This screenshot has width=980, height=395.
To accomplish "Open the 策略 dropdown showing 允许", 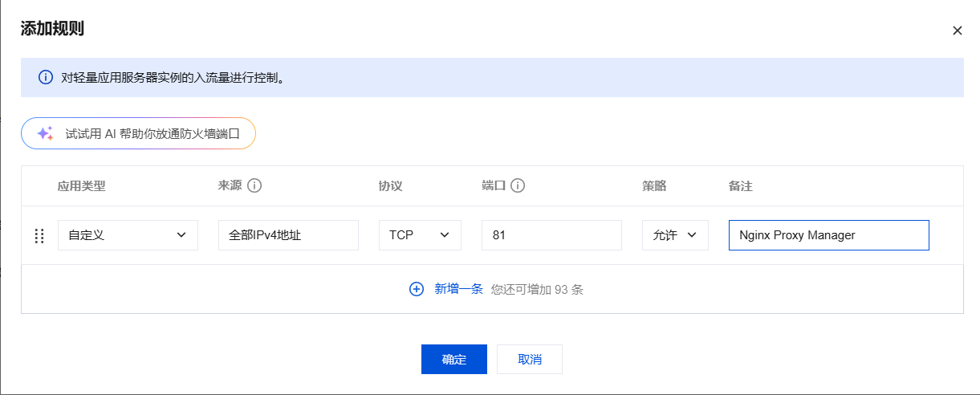I will [x=675, y=235].
